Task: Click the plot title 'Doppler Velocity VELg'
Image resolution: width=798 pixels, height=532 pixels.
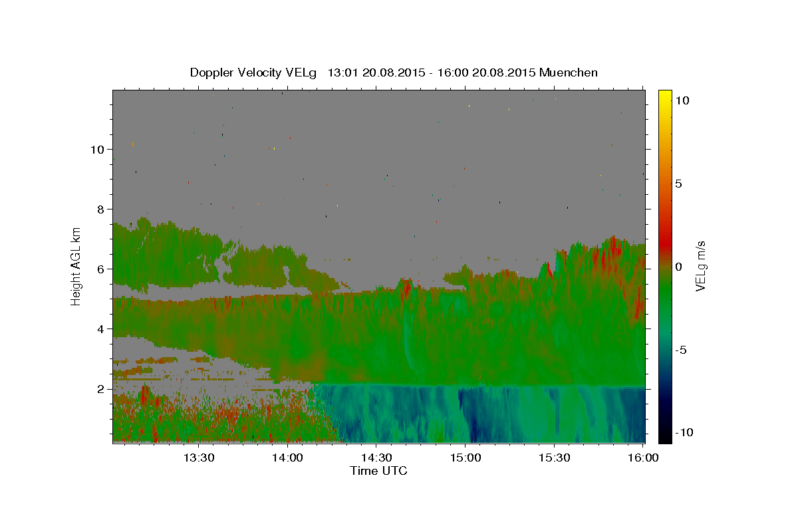Action: [255, 72]
